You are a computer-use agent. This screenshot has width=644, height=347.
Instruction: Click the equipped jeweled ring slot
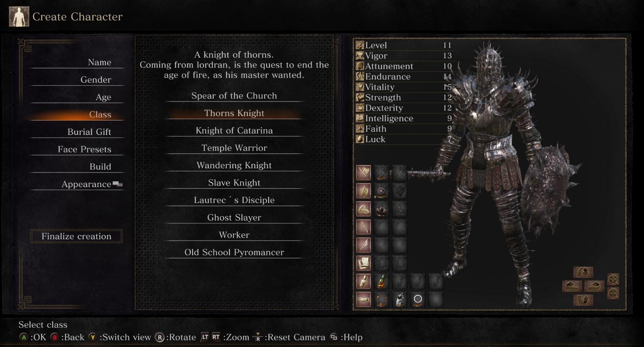(381, 209)
